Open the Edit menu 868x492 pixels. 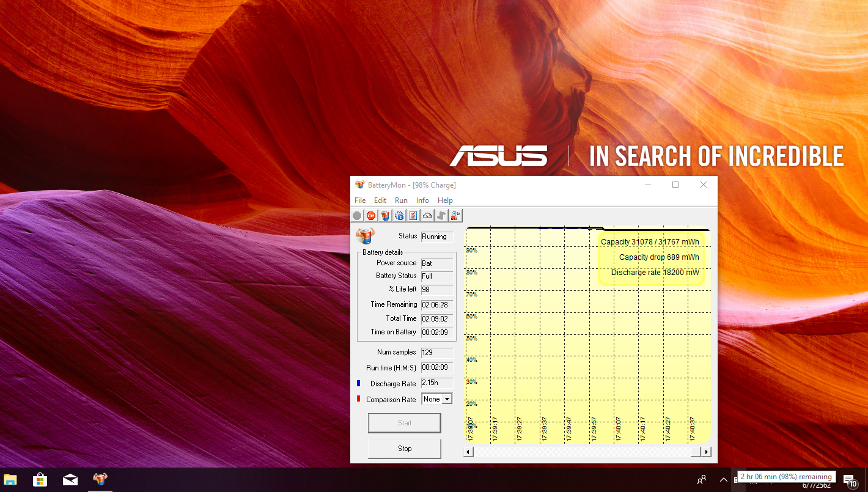tap(380, 200)
